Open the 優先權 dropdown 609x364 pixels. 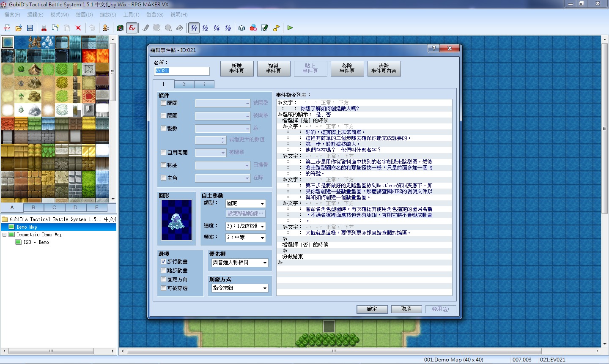tap(240, 263)
